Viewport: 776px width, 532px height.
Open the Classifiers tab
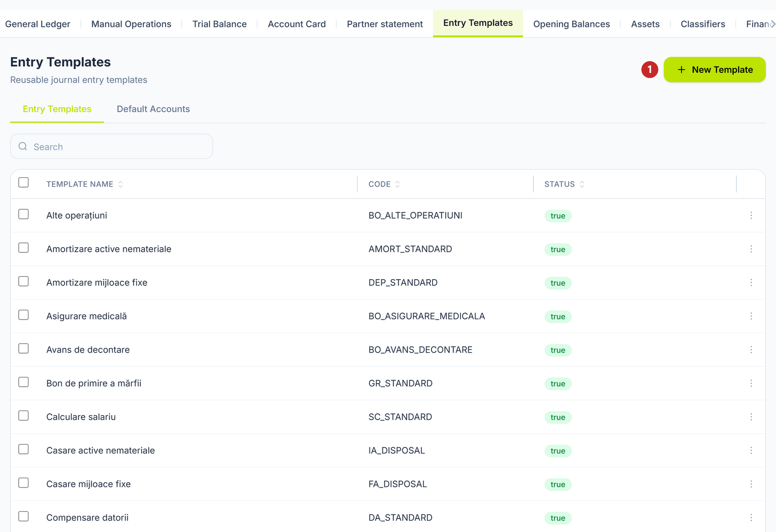[703, 24]
